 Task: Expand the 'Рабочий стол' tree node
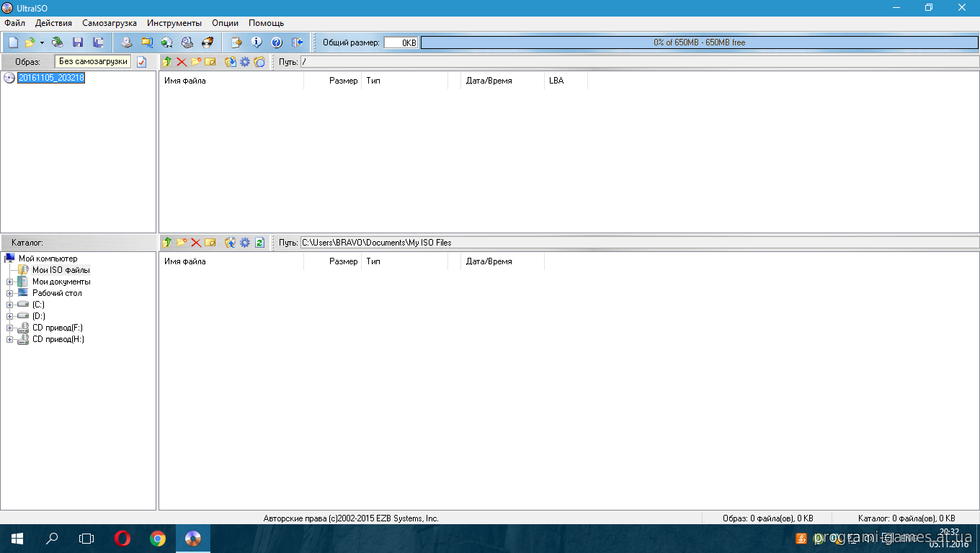point(10,293)
